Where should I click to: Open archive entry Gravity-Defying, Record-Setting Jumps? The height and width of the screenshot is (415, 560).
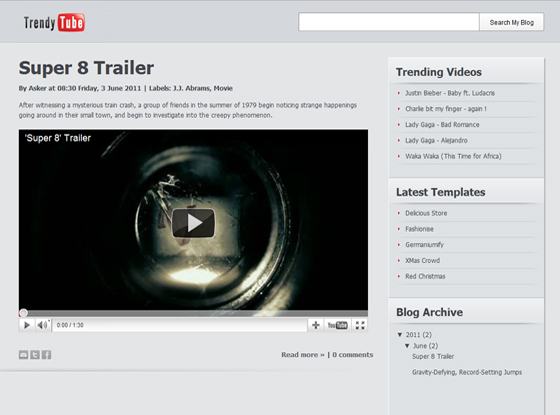(467, 372)
